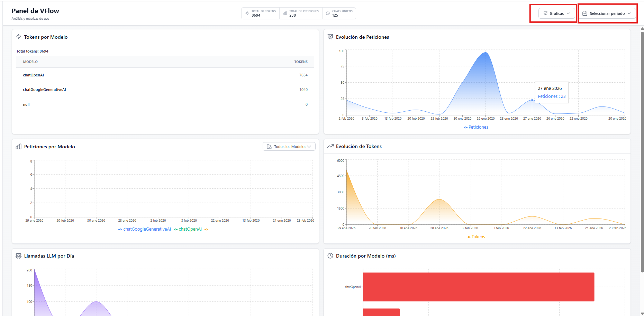
Task: Toggle the chatGoogleGenerativeAI legend series
Action: coord(145,229)
